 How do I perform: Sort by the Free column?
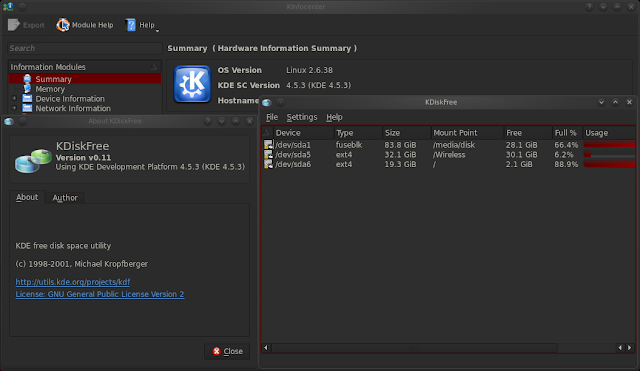pos(528,133)
